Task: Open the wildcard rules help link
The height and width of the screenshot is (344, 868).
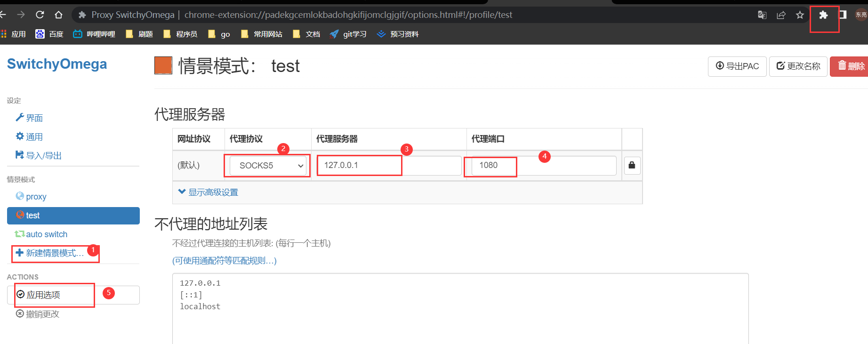Action: [225, 261]
